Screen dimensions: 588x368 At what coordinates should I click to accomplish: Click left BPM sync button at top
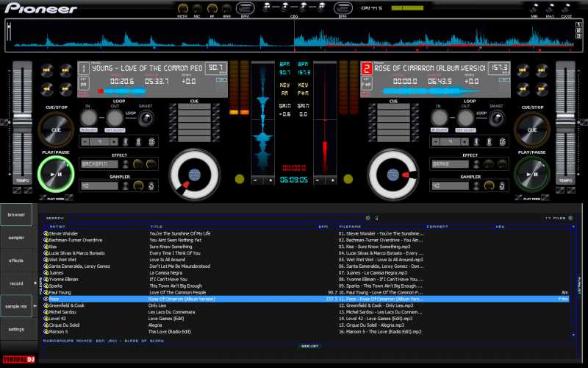(x=245, y=8)
